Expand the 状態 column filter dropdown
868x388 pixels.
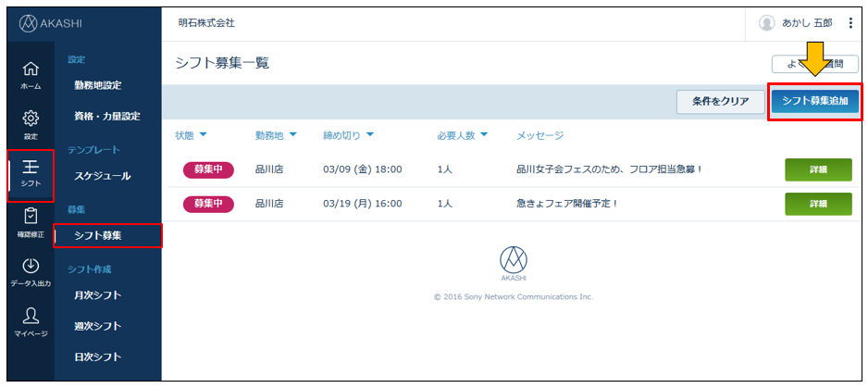coord(203,135)
